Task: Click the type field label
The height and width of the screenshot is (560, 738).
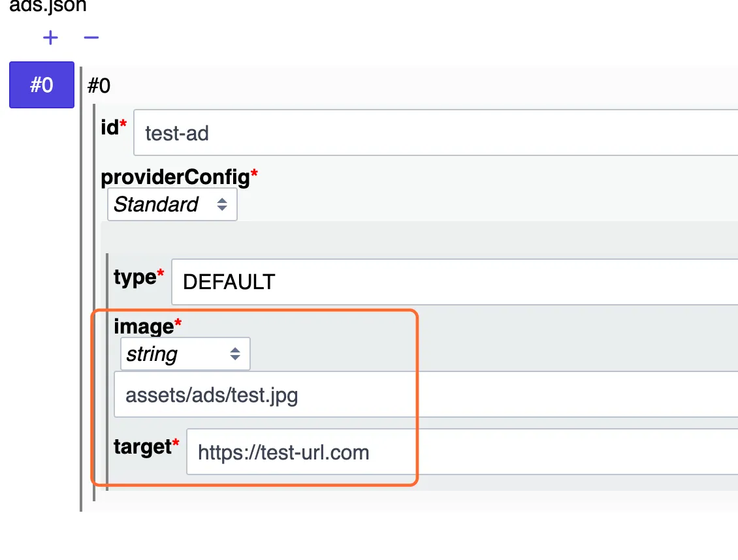Action: pyautogui.click(x=135, y=277)
